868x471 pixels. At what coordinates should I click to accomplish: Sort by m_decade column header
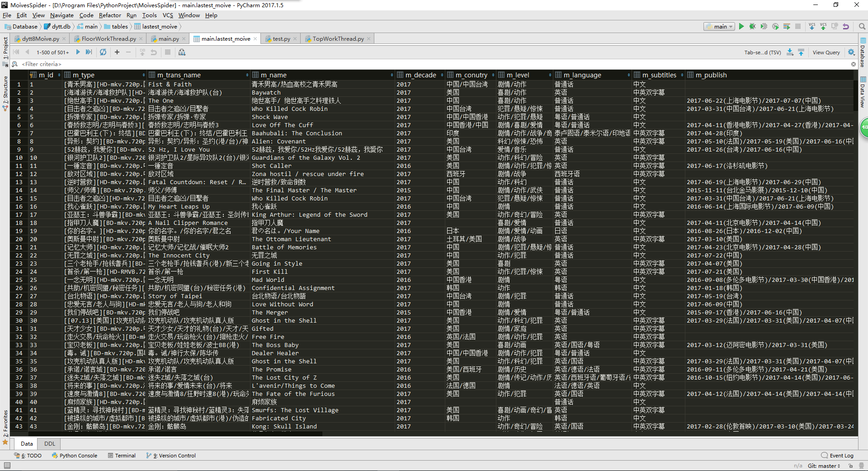[420, 75]
